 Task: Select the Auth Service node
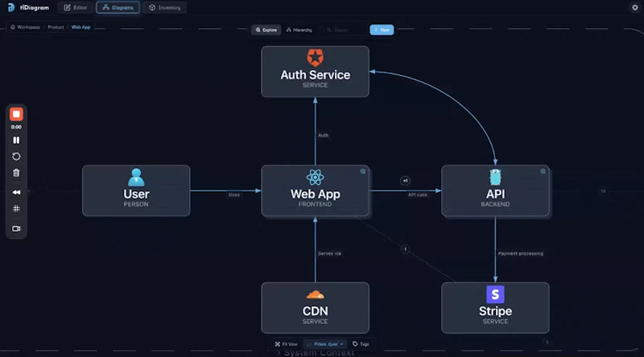[315, 72]
